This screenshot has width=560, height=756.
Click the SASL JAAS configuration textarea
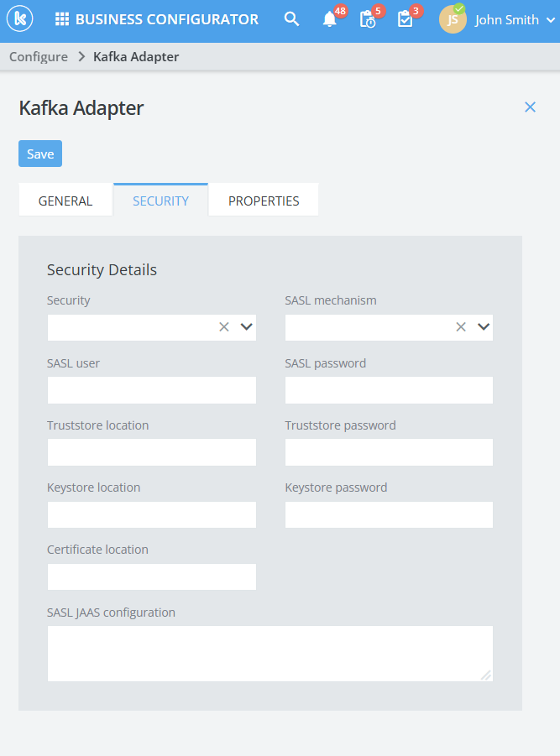pos(270,653)
